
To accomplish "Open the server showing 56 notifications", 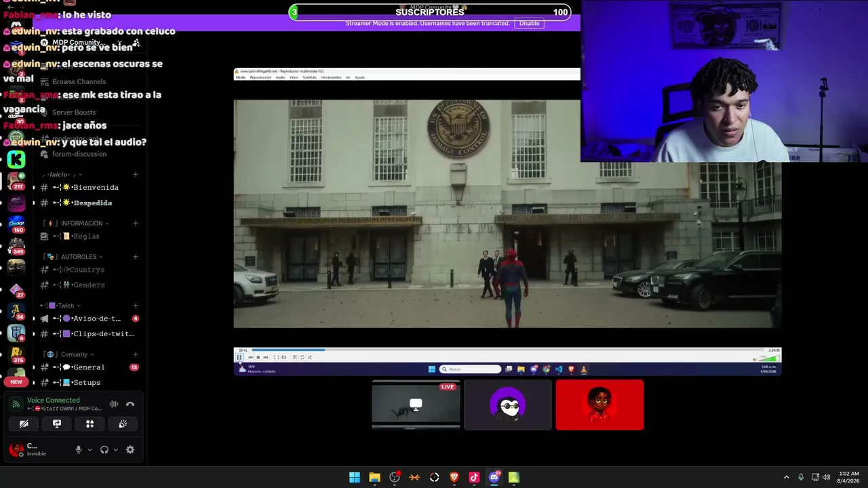I will [x=16, y=311].
